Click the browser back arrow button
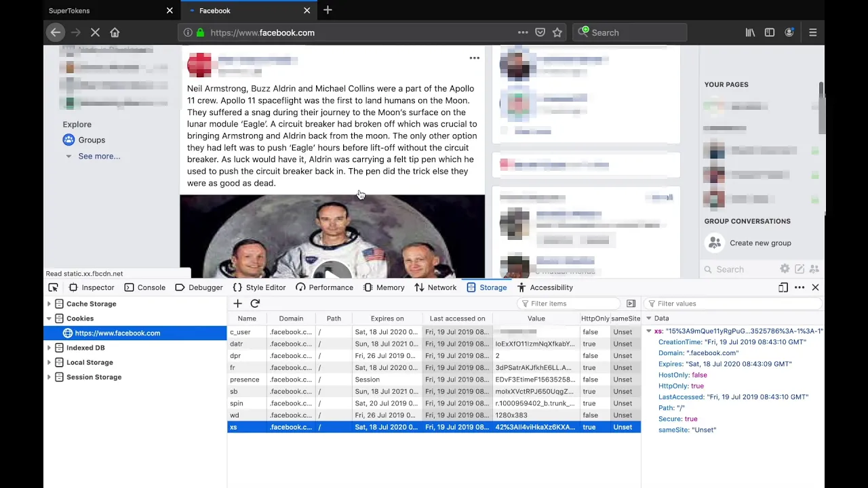The image size is (868, 488). 56,33
